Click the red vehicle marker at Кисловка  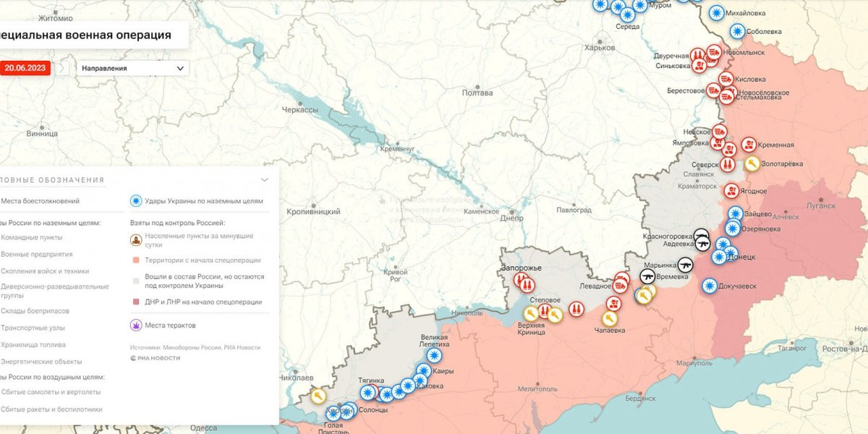coord(725,79)
